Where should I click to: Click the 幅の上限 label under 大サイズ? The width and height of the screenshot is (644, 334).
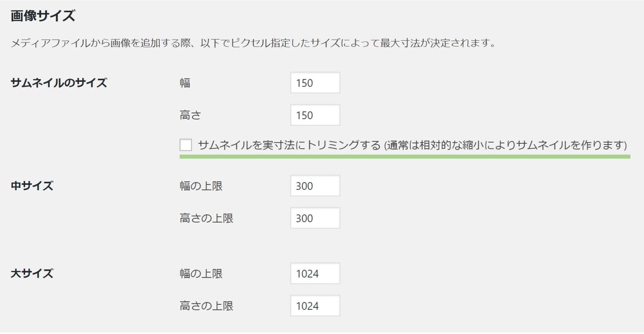tap(201, 274)
